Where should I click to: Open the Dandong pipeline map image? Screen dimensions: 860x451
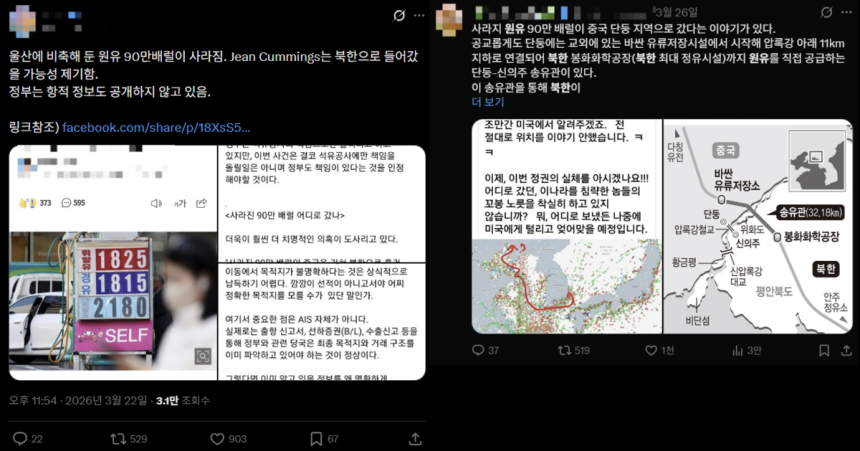tap(758, 226)
